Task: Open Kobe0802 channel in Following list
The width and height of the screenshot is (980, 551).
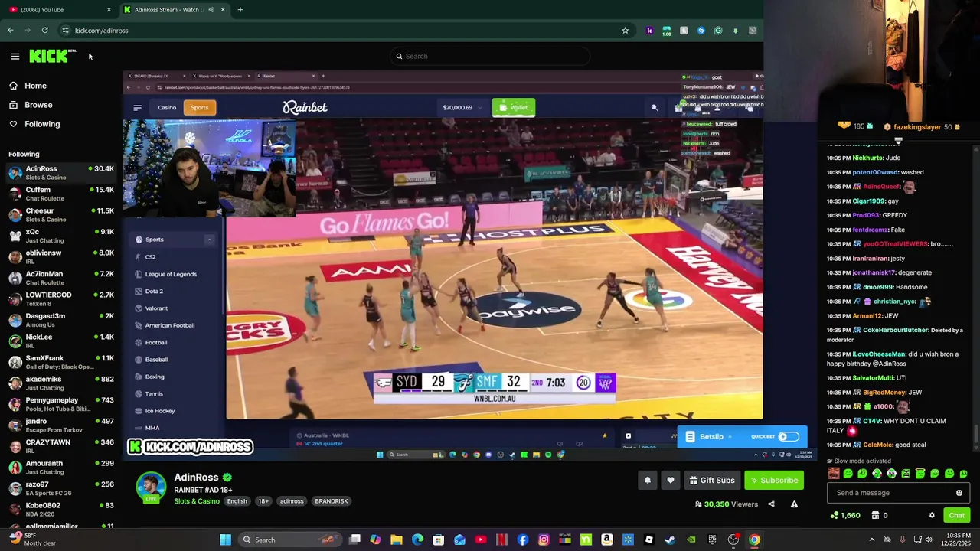Action: point(61,510)
